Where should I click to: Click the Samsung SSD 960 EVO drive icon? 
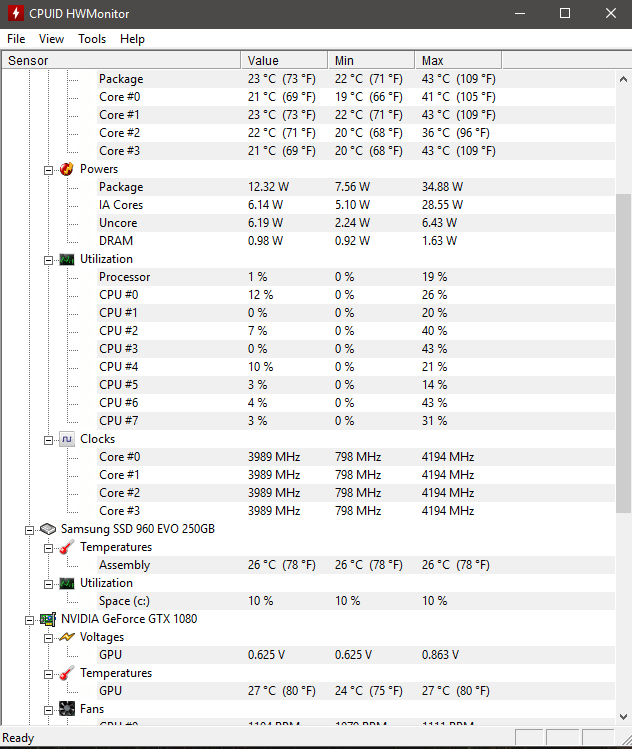click(x=48, y=529)
